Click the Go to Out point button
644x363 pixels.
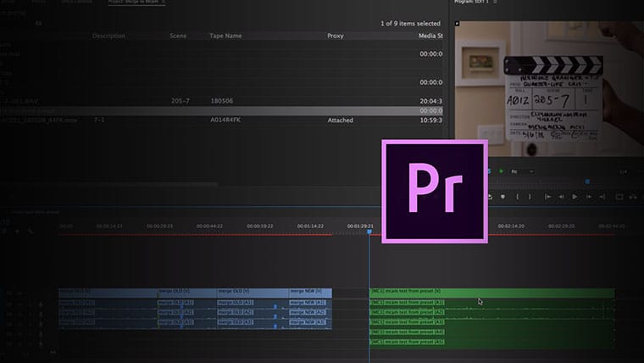point(602,197)
